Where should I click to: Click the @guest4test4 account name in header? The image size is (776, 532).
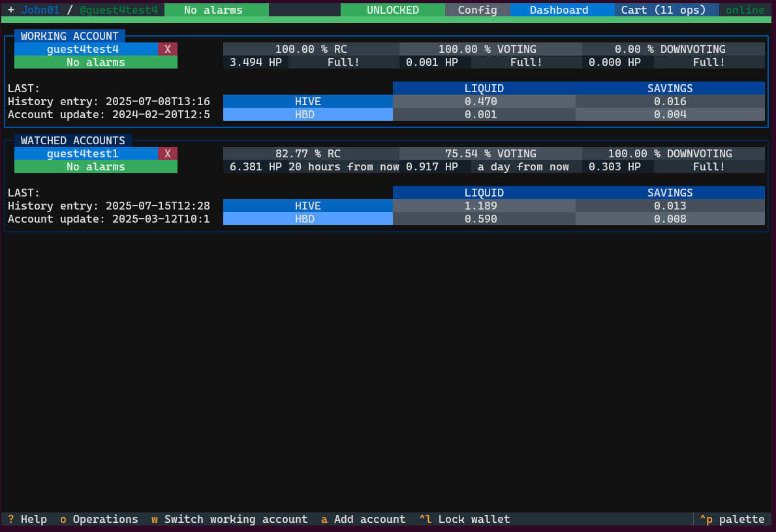click(x=119, y=10)
